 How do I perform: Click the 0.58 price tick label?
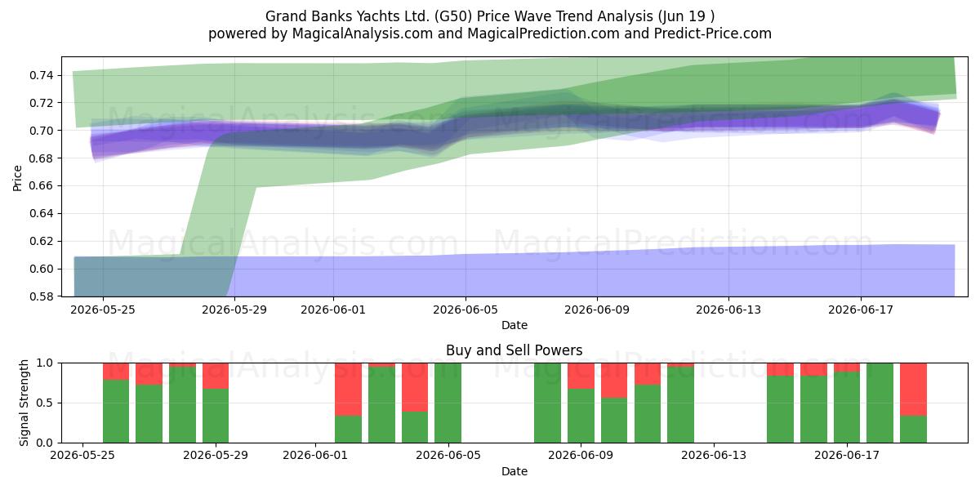(42, 296)
